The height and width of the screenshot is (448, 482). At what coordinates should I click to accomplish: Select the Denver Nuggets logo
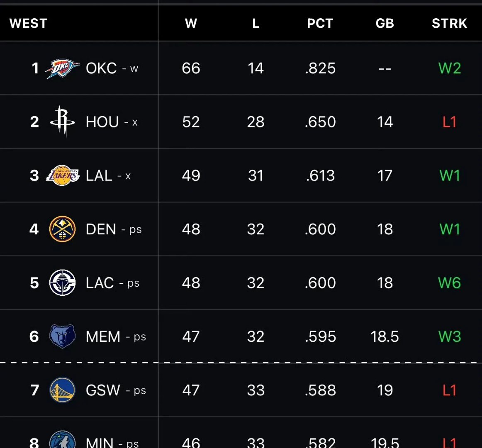point(62,229)
